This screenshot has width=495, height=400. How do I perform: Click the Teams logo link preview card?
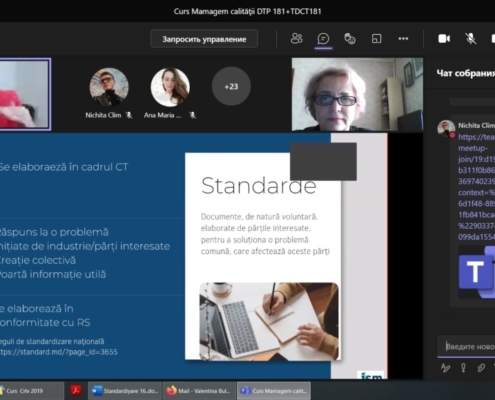point(477,272)
